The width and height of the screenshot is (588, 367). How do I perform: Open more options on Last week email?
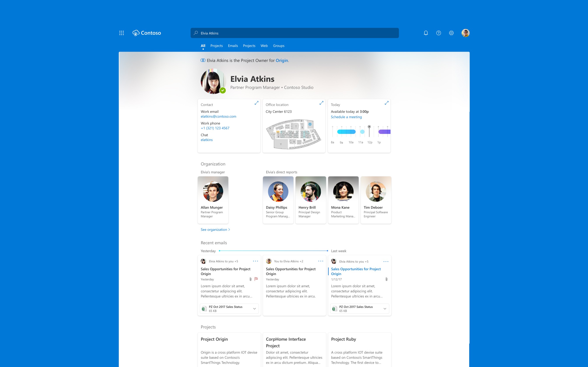(x=386, y=261)
